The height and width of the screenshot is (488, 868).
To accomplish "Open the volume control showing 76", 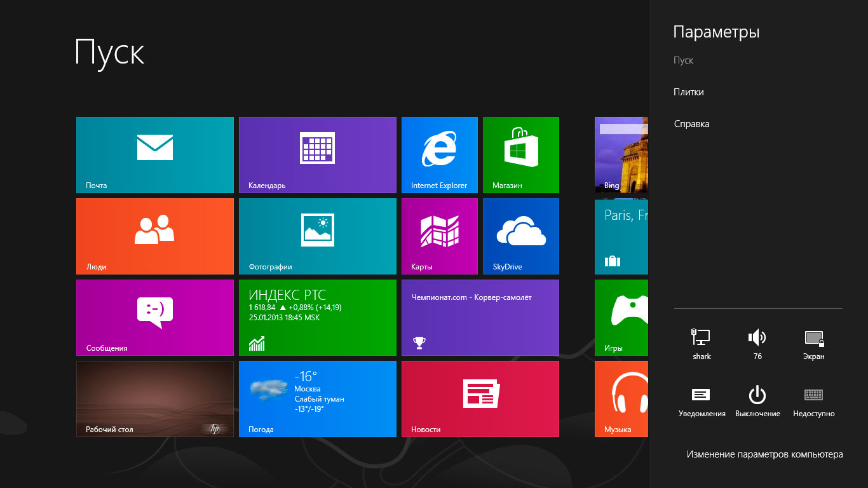I will click(x=757, y=344).
